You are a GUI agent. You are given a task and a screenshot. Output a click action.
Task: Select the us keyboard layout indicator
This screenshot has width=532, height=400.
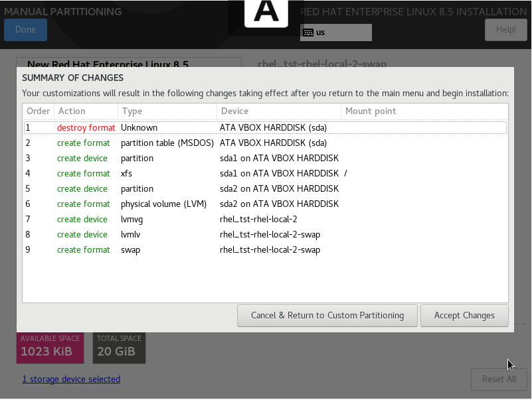coord(336,33)
